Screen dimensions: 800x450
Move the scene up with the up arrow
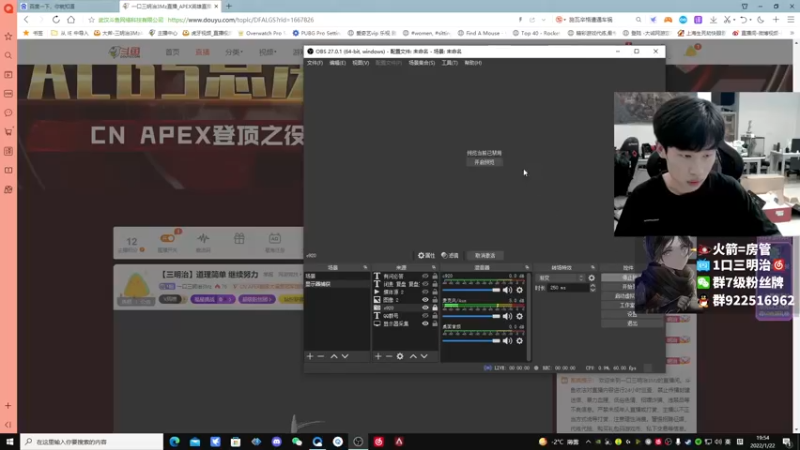[x=334, y=356]
